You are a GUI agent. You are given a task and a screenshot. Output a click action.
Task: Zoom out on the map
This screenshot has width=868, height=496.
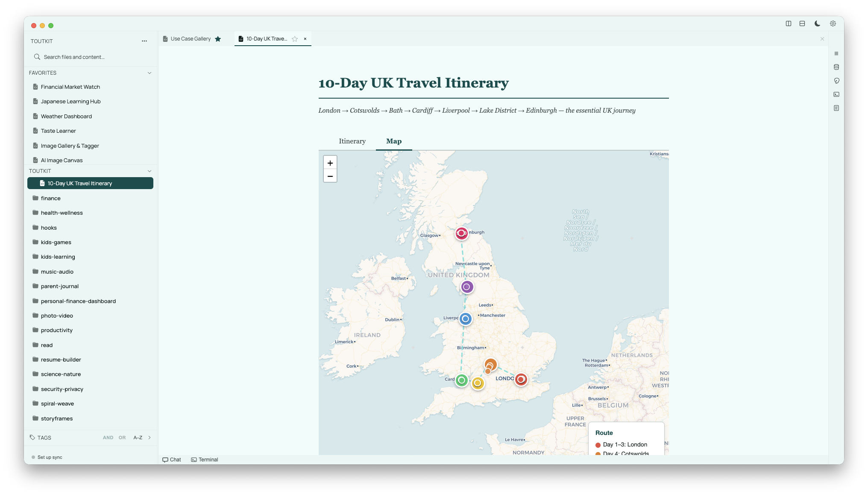coord(330,176)
